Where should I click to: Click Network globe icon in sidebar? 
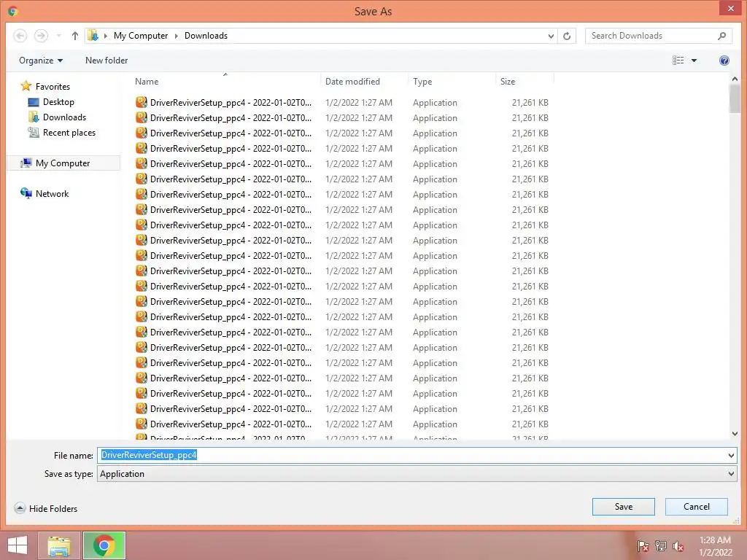tap(26, 193)
